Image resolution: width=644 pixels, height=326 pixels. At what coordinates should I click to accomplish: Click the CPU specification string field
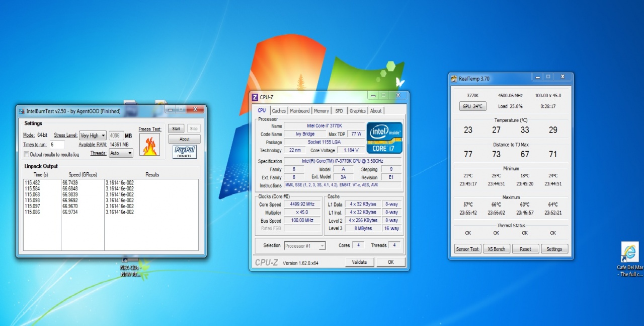tap(343, 161)
